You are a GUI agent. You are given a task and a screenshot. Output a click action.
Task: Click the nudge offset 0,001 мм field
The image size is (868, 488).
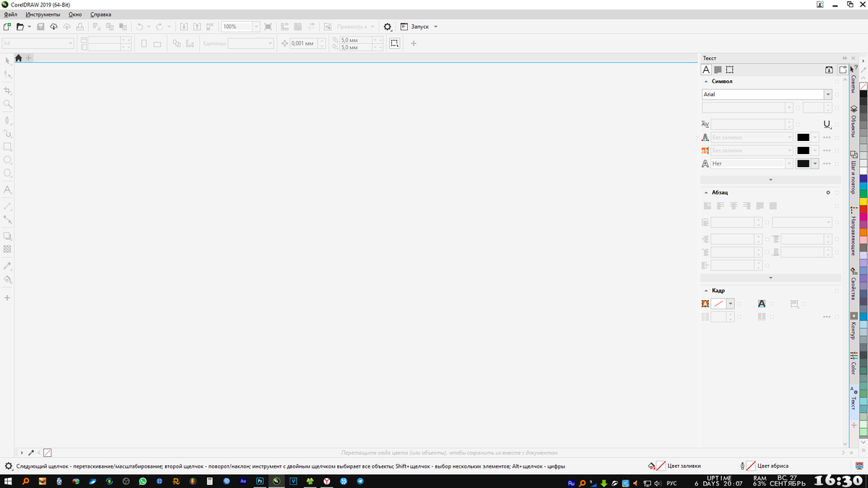point(304,43)
